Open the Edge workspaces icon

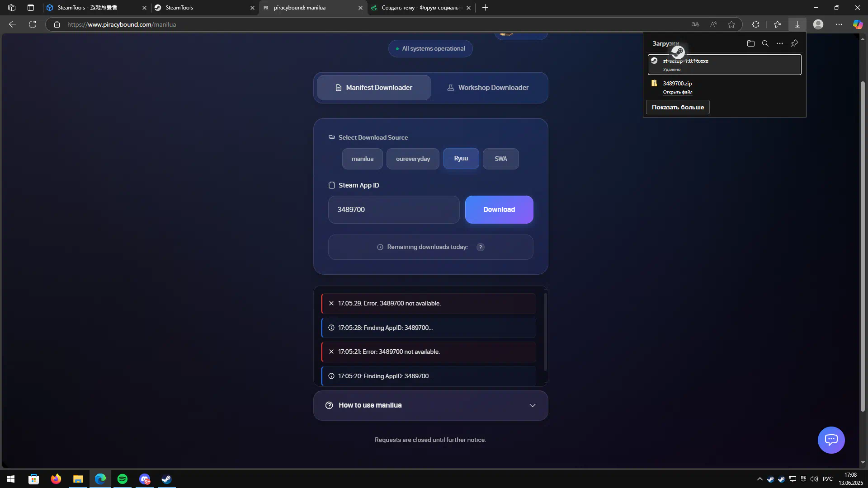[x=12, y=8]
